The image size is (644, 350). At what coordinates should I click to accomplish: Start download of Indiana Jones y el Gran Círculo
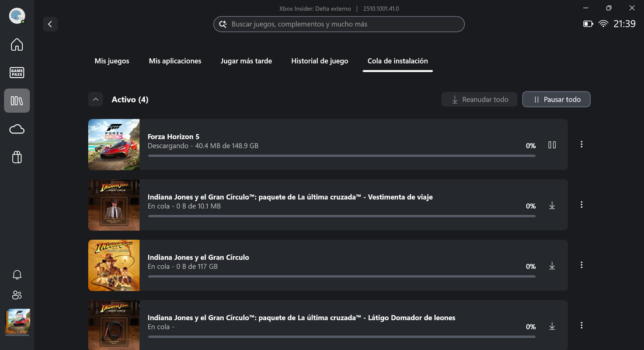point(552,266)
